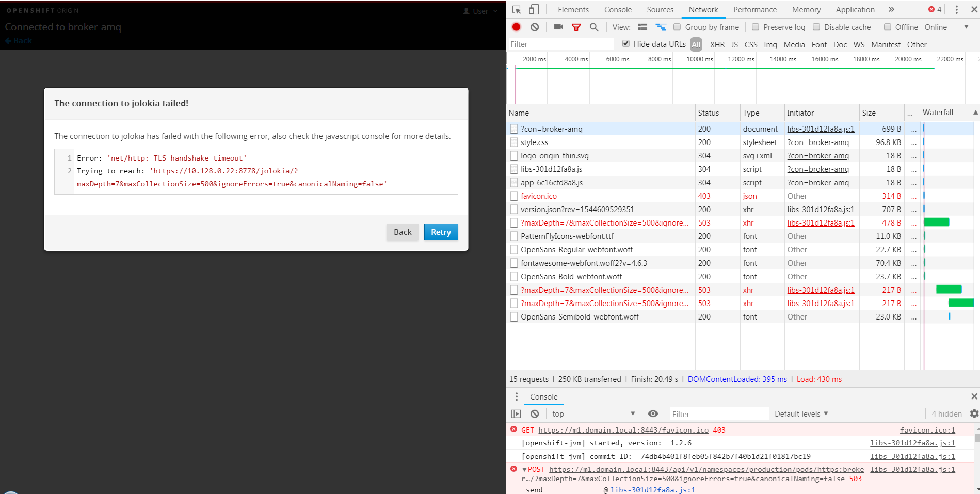The height and width of the screenshot is (494, 980).
Task: Open the network request filter funnel
Action: coord(576,27)
